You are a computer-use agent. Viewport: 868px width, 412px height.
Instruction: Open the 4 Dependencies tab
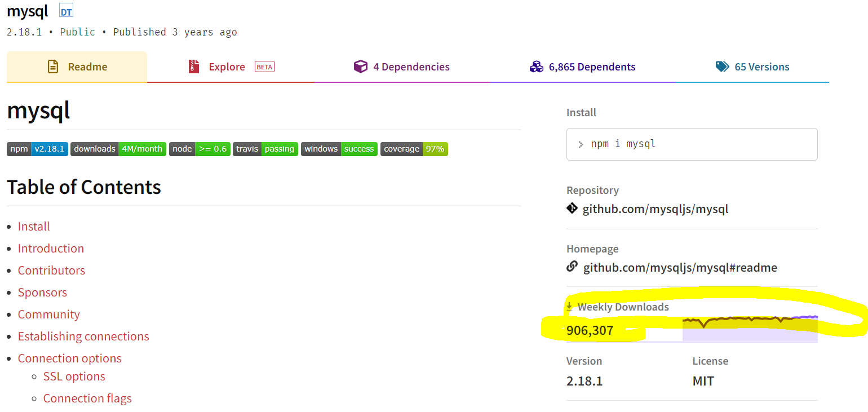point(401,67)
